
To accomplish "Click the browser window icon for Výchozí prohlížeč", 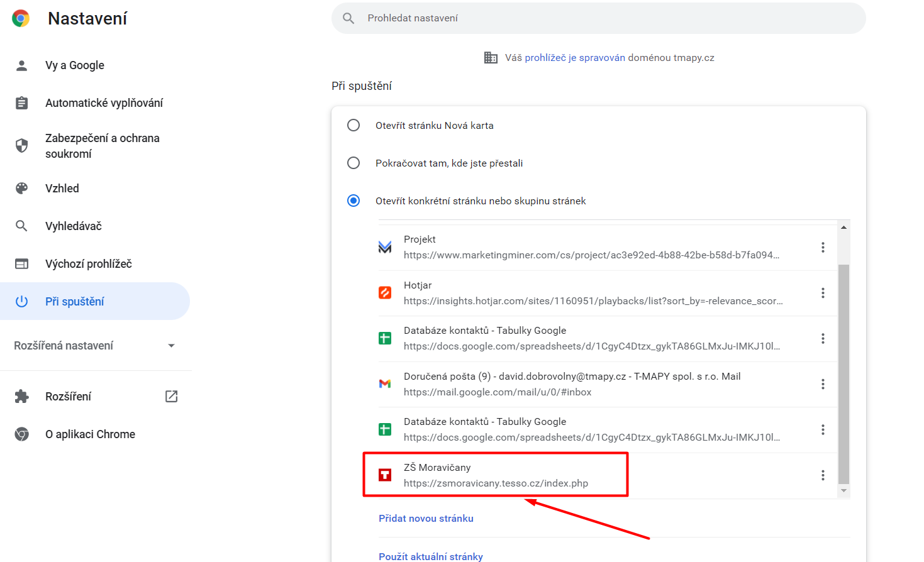I will click(21, 264).
